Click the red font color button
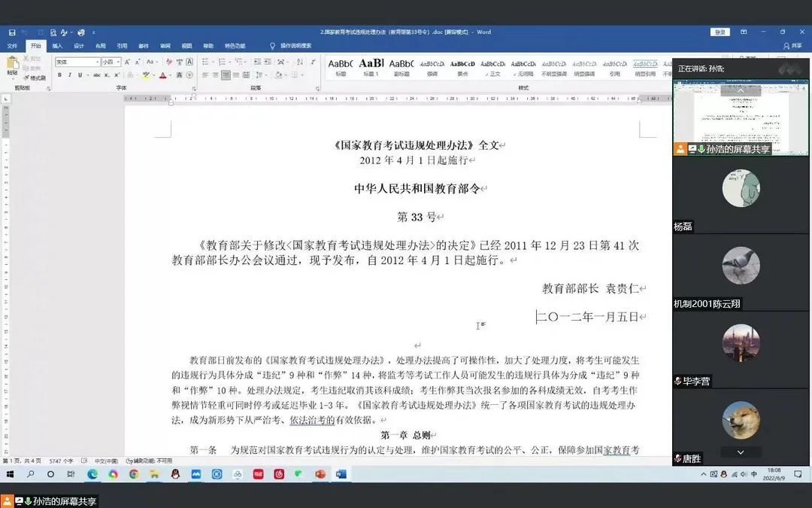This screenshot has height=508, width=812. (x=162, y=75)
